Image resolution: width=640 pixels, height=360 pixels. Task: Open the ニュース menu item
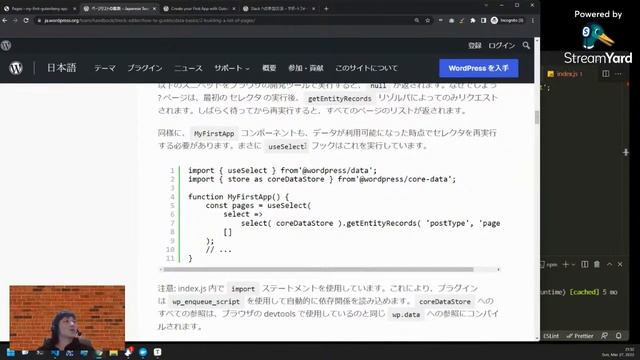tap(188, 68)
